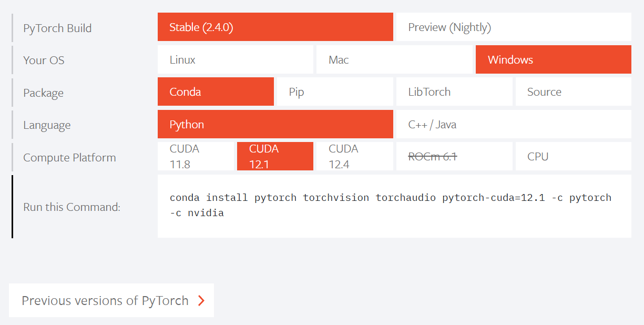Choose Conda as package manager

pyautogui.click(x=216, y=92)
